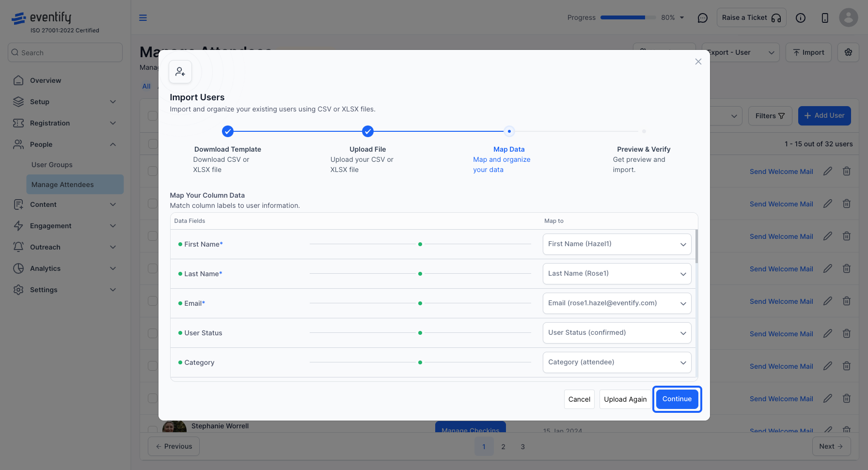Image resolution: width=868 pixels, height=470 pixels.
Task: Click the mapping table scrollbar
Action: (x=697, y=247)
